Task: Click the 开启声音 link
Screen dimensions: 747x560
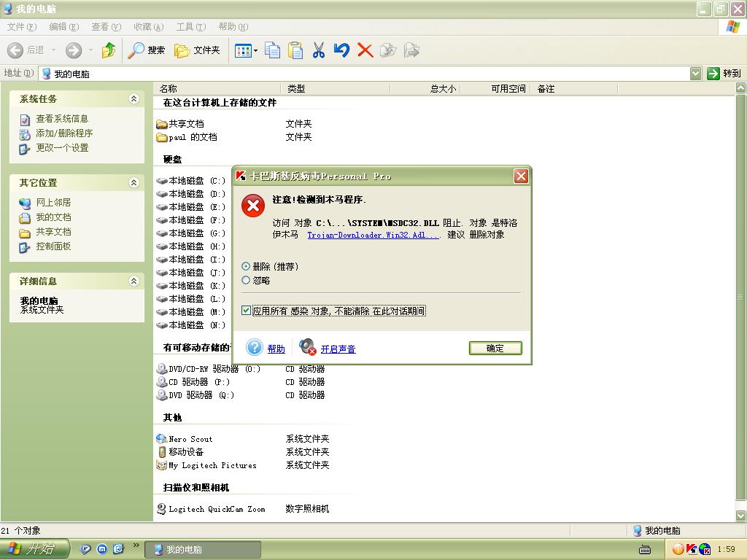Action: 338,349
